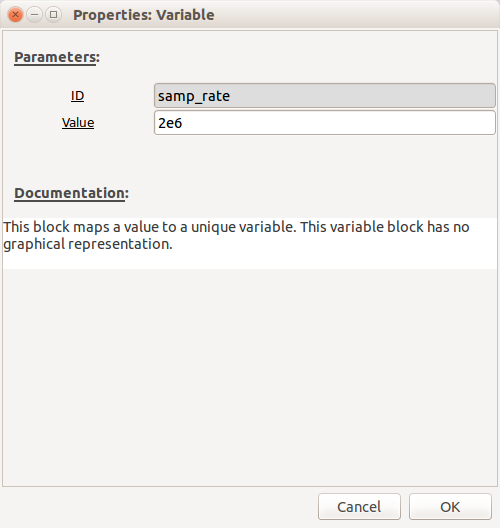Click the blank space between the Value field and Documentation heading

[250, 160]
